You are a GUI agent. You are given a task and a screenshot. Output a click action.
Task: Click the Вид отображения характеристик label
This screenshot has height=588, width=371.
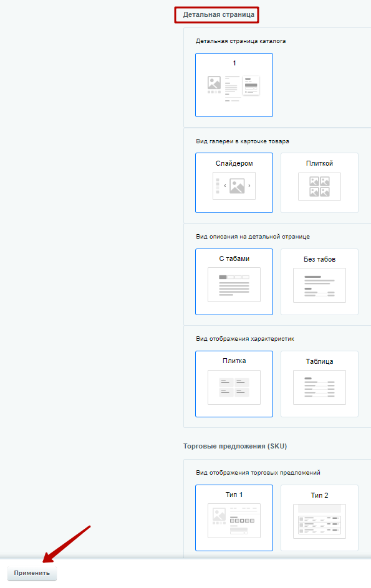point(245,339)
